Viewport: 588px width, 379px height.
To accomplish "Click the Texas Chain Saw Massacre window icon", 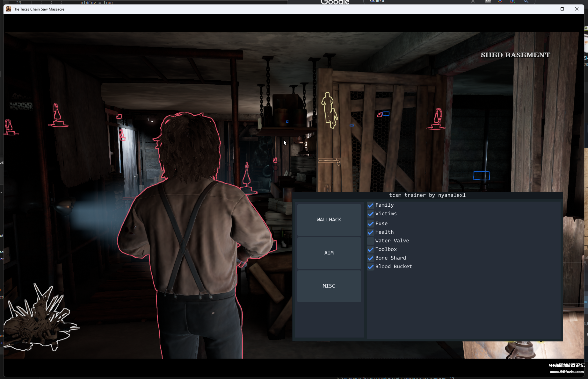I will coord(9,9).
